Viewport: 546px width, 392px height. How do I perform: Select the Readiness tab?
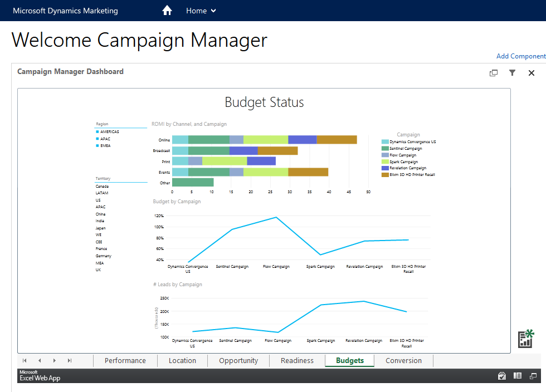[x=297, y=361]
